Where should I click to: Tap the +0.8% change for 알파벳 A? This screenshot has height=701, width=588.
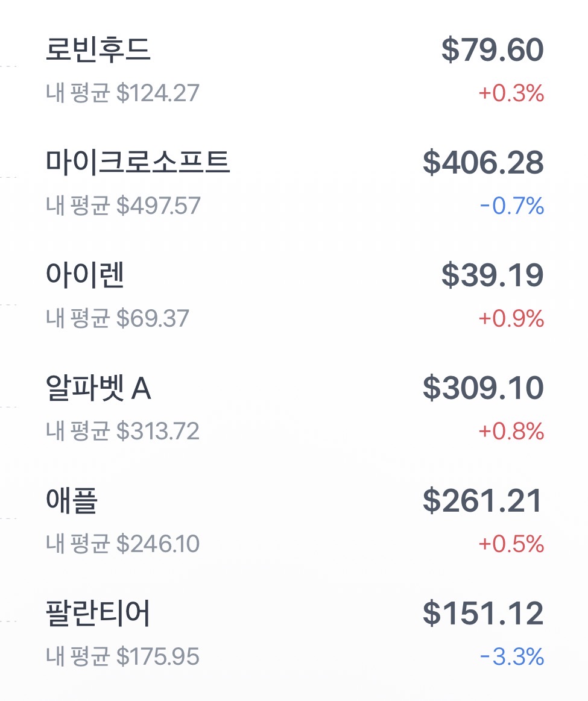[511, 432]
